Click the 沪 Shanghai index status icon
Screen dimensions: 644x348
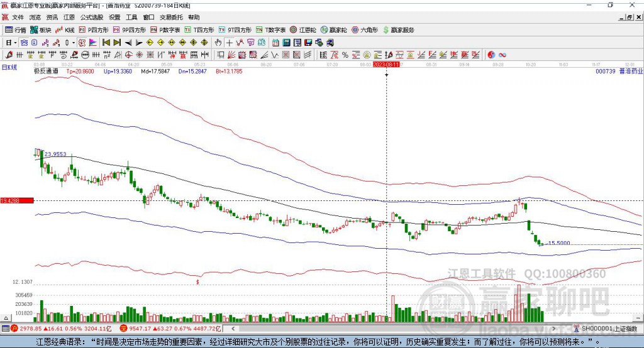14,329
